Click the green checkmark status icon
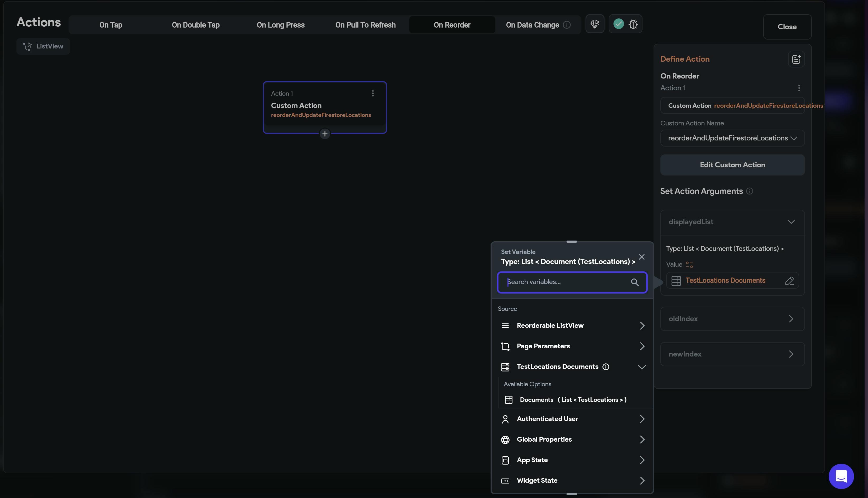 coord(618,24)
